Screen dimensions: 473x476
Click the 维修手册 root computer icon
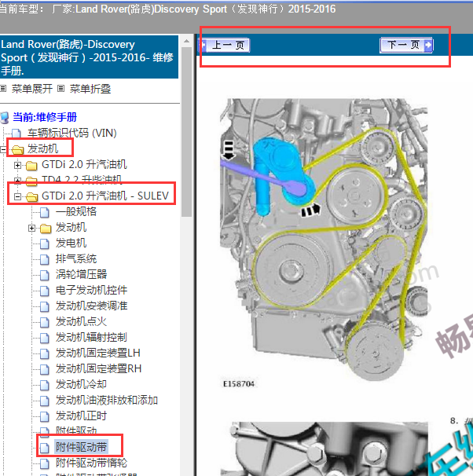click(5, 118)
